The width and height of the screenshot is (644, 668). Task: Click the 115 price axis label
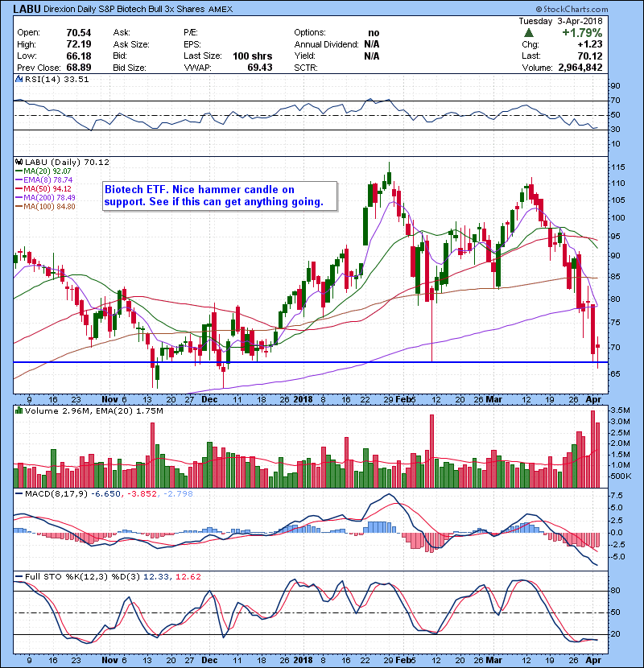(x=618, y=167)
